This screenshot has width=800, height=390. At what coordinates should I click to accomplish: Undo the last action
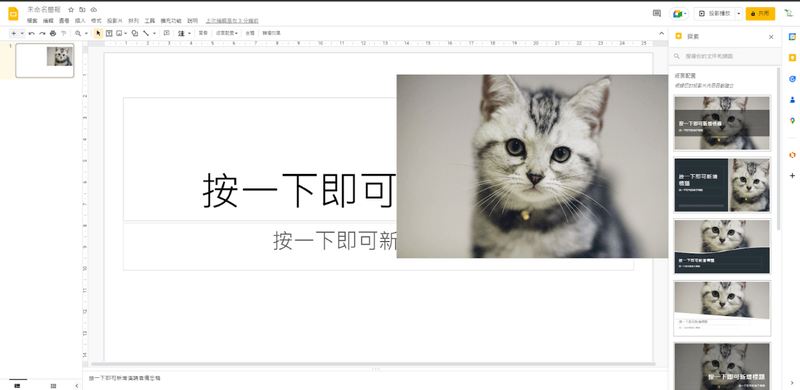[x=32, y=33]
